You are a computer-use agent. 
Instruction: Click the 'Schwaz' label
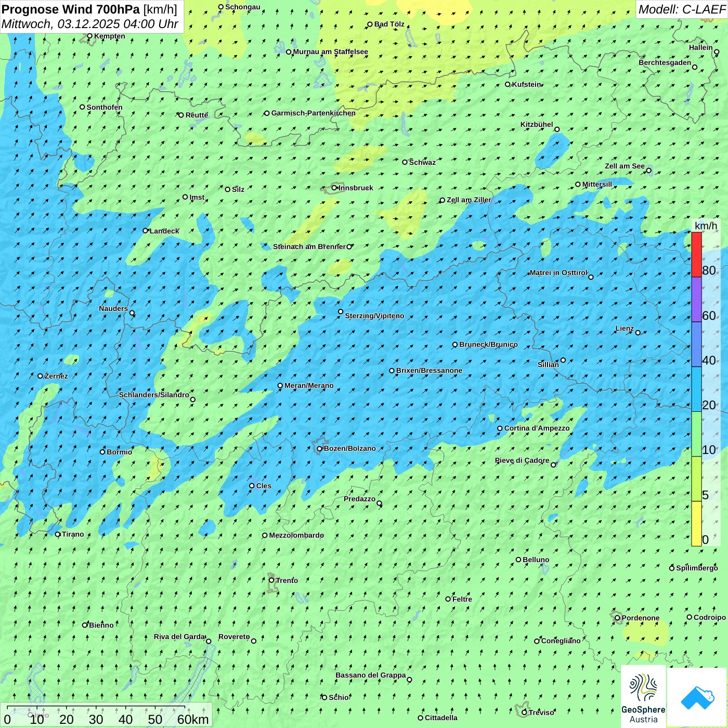pos(422,162)
